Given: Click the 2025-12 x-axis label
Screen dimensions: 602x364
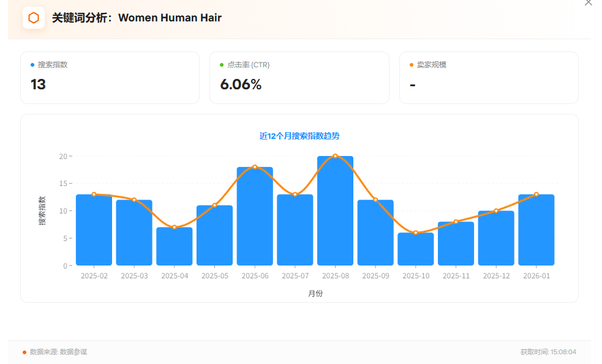Looking at the screenshot, I should tap(496, 276).
